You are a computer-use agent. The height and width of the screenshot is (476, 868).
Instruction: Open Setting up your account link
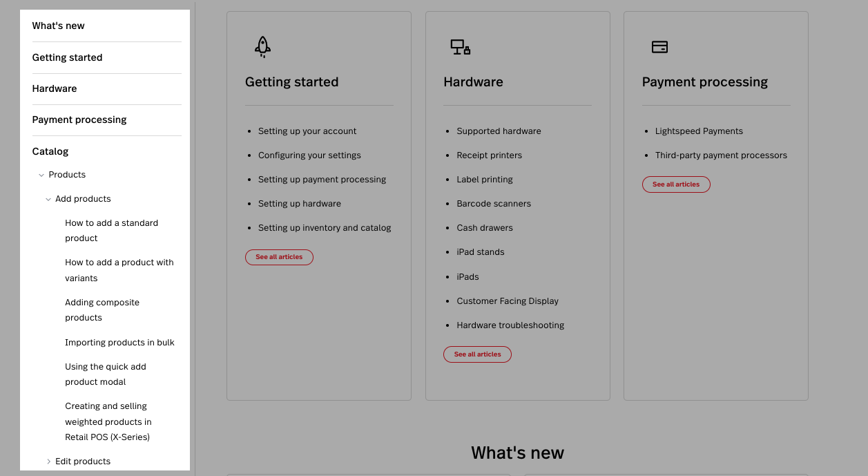coord(307,131)
